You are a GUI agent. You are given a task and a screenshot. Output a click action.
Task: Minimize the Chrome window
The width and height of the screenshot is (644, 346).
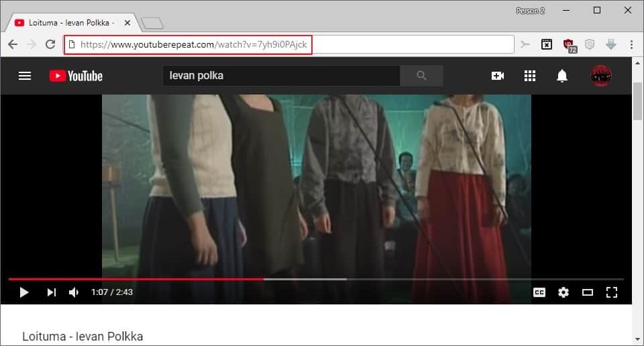(x=566, y=10)
